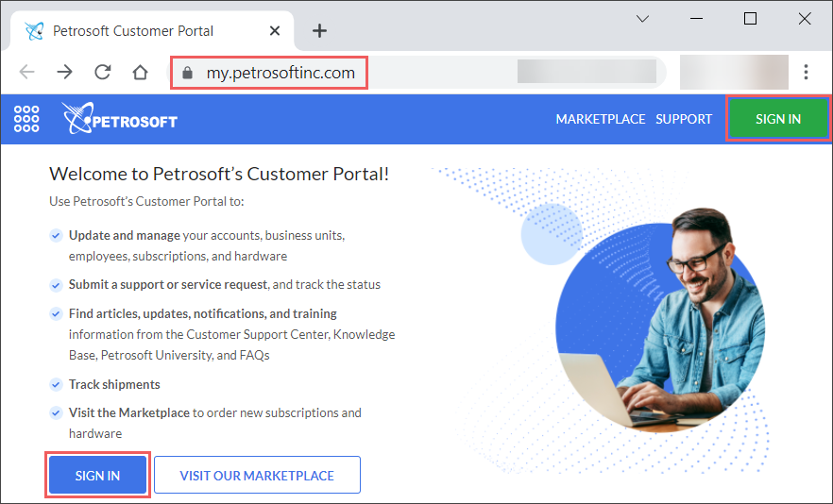Image resolution: width=833 pixels, height=504 pixels.
Task: Expand the tab search chevron dropdown
Action: (643, 19)
